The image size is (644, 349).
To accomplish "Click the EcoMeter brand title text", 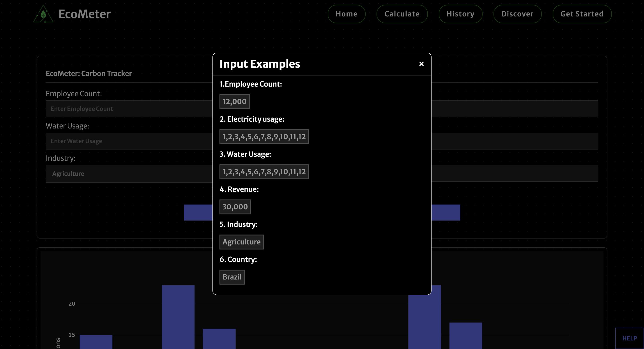I will point(85,14).
